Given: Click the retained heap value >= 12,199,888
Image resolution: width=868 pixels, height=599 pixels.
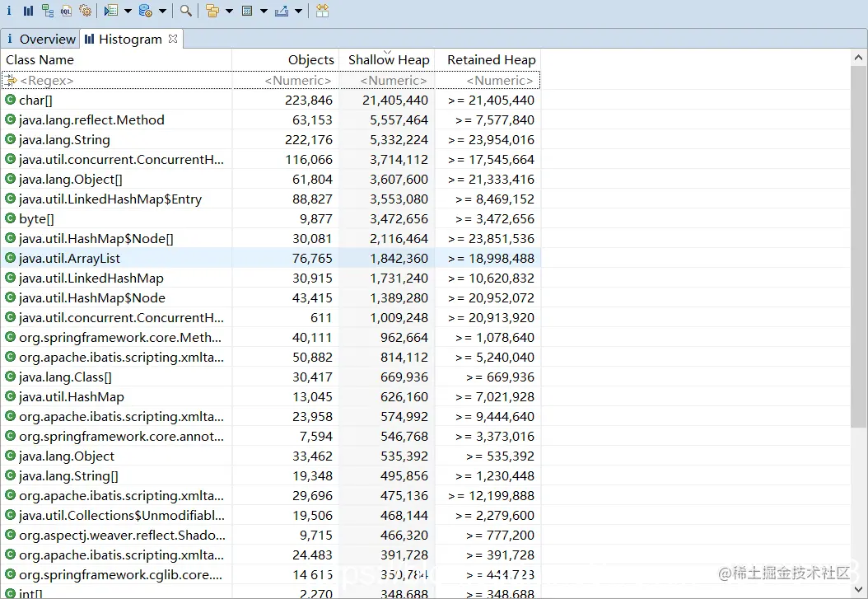Looking at the screenshot, I should (491, 495).
